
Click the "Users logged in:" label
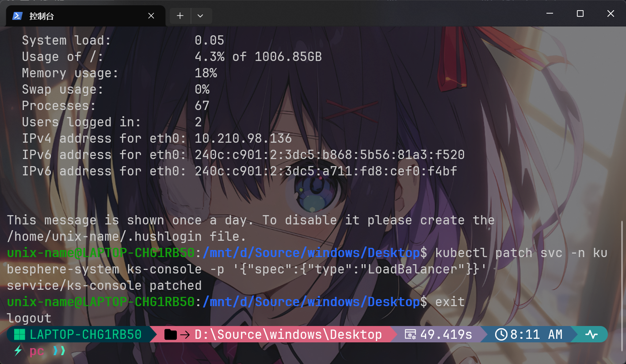(x=81, y=122)
